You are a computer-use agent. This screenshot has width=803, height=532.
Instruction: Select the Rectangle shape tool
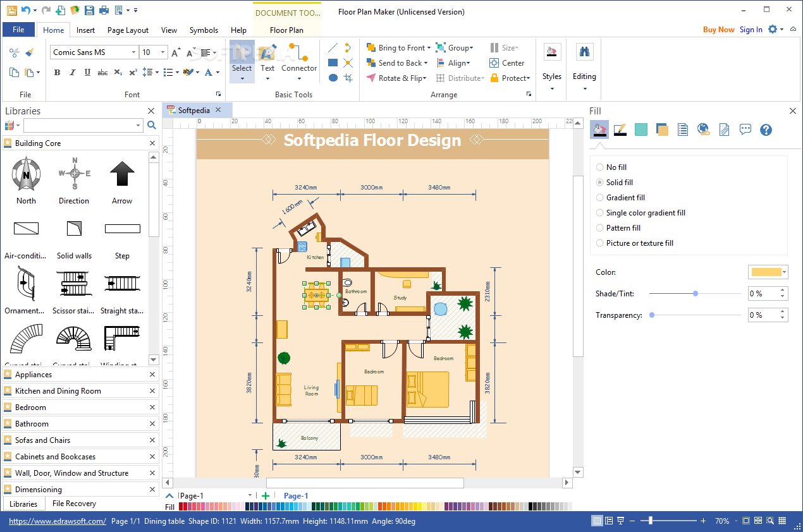[333, 63]
